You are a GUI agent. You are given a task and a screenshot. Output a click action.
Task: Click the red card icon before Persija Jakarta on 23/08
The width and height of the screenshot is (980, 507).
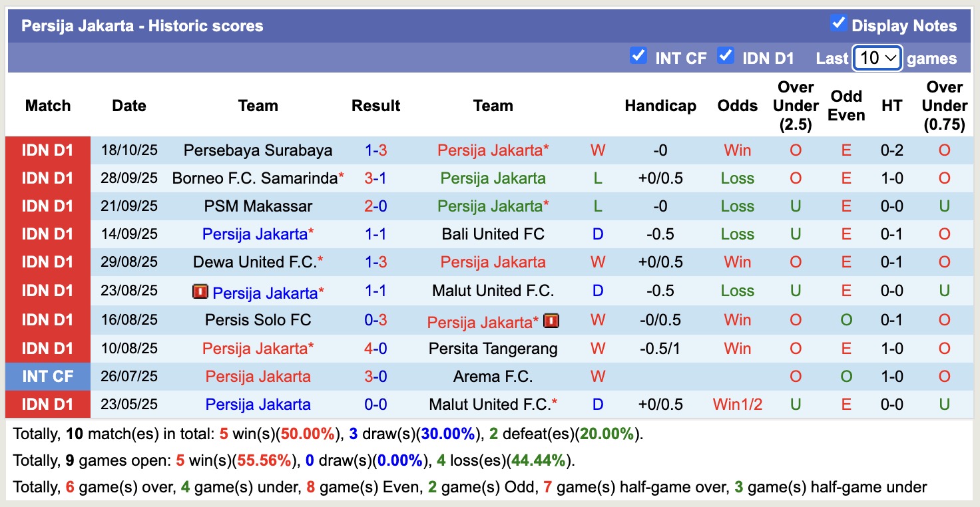coord(201,291)
